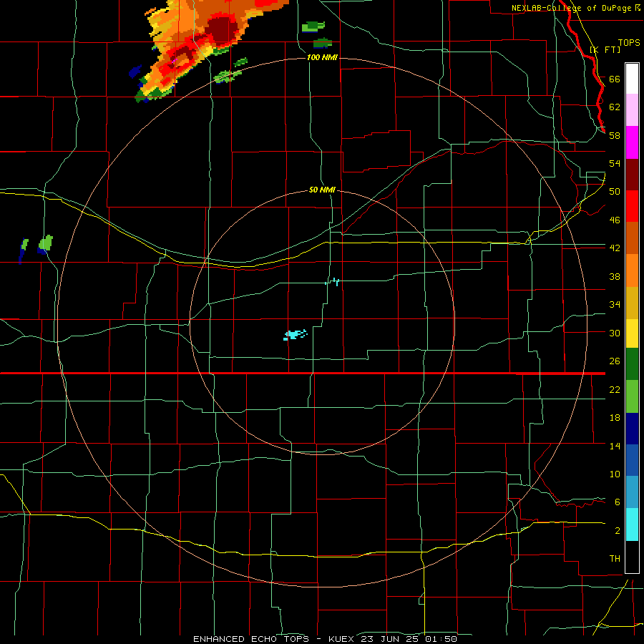
Task: Click the '23 JUN 25' date text
Action: click(391, 639)
